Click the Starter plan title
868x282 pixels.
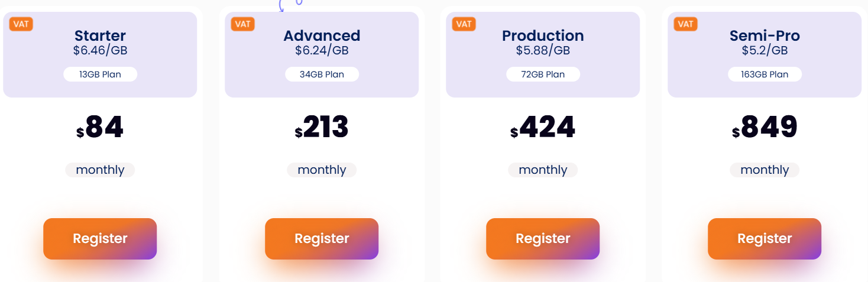(100, 35)
